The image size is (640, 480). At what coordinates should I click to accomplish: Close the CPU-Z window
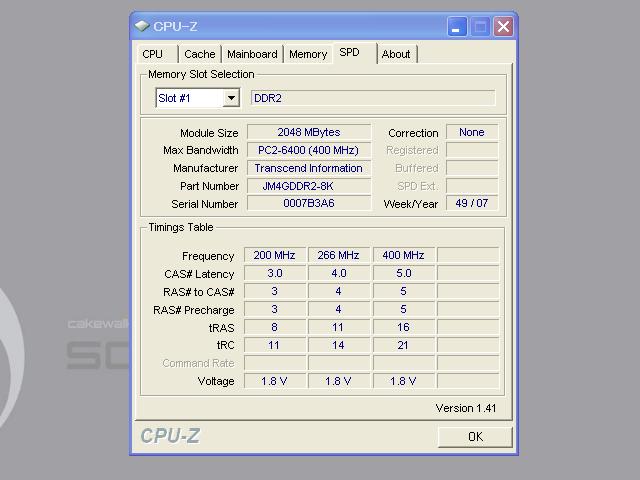click(503, 27)
